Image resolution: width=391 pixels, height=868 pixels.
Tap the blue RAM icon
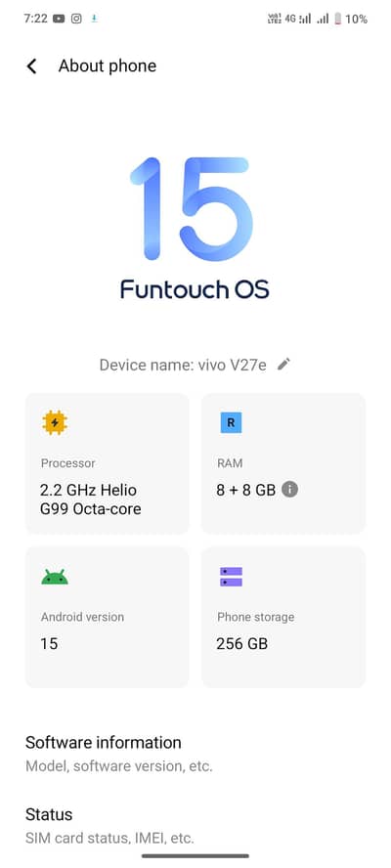pos(231,423)
